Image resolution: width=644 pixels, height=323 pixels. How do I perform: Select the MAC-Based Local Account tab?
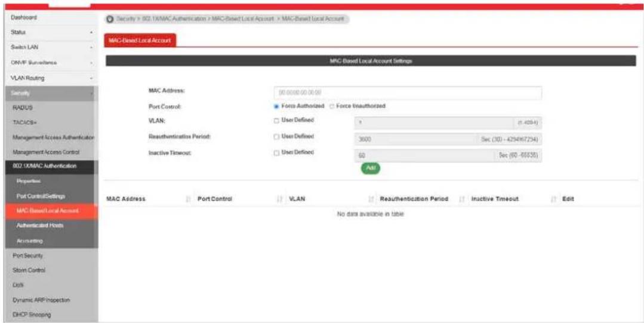tap(140, 40)
